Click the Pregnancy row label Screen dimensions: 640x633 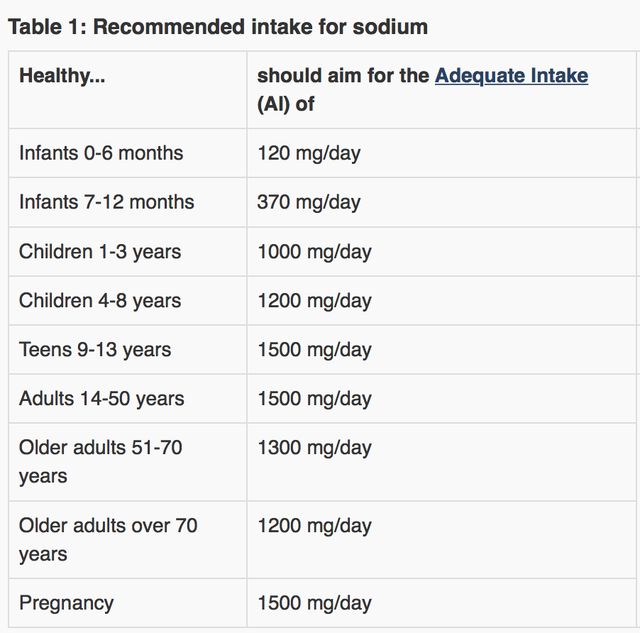coord(66,603)
